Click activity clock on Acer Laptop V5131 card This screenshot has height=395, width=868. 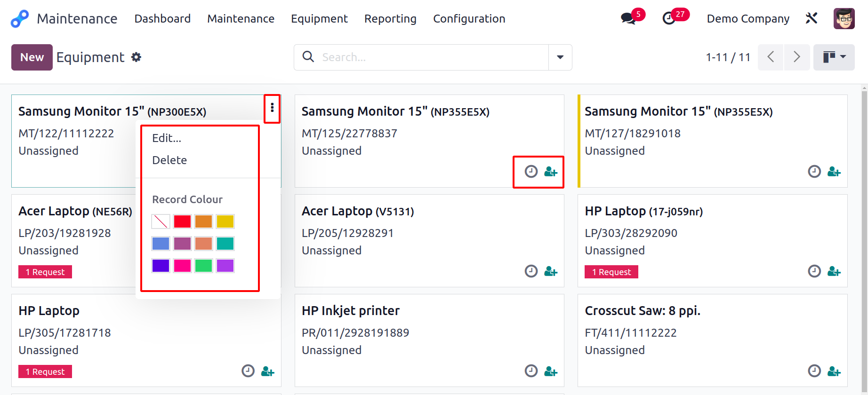pyautogui.click(x=531, y=271)
